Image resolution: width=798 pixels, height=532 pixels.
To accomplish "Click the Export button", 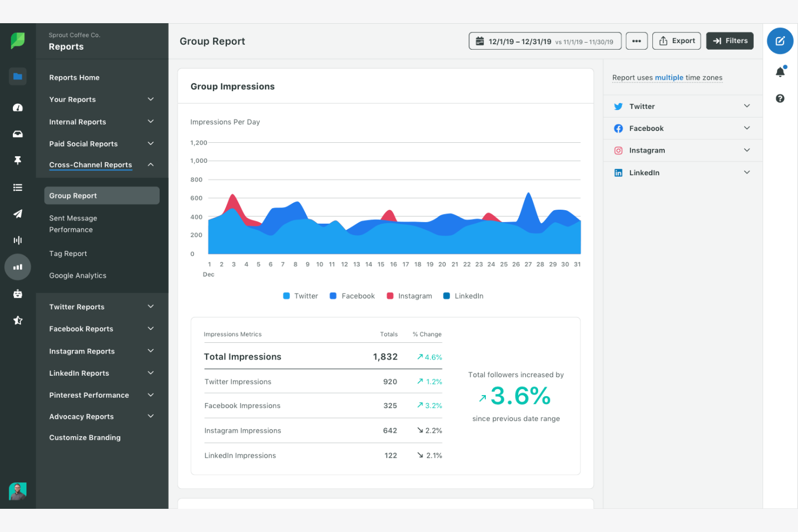I will point(677,41).
